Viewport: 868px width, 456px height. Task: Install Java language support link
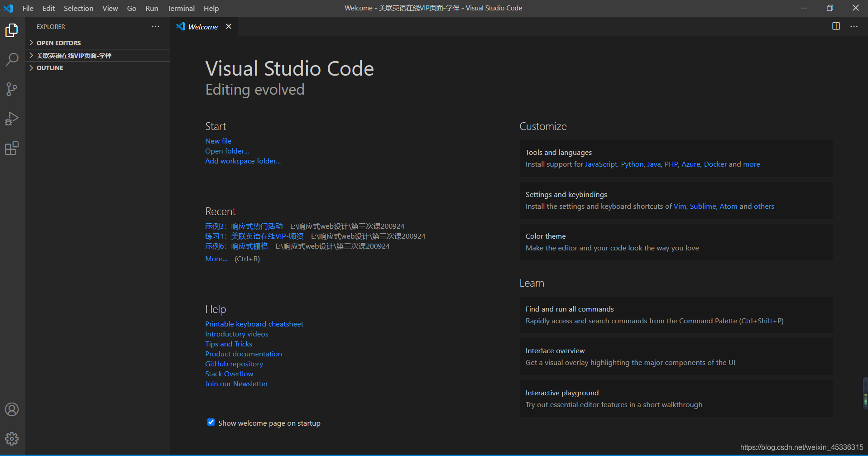click(x=654, y=164)
